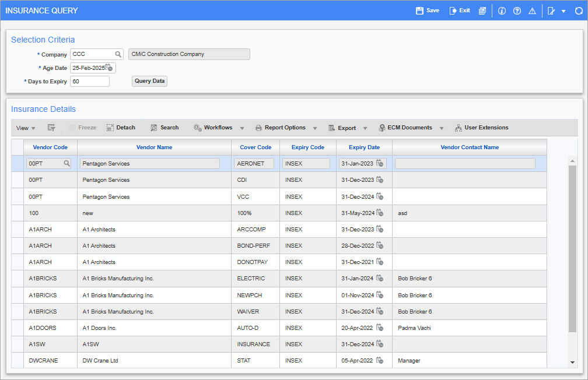Open calendar icon beside 20-Apr-2022

[x=380, y=327]
